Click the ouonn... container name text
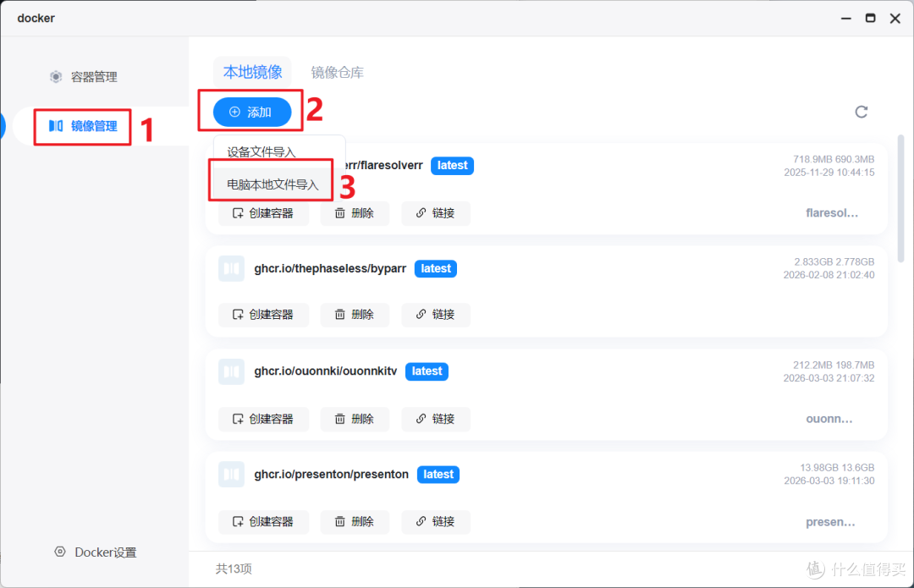 tap(829, 419)
